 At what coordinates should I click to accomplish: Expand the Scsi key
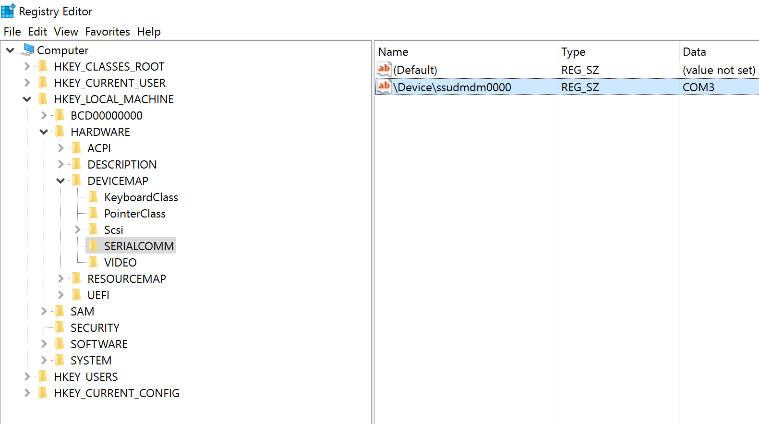(77, 230)
